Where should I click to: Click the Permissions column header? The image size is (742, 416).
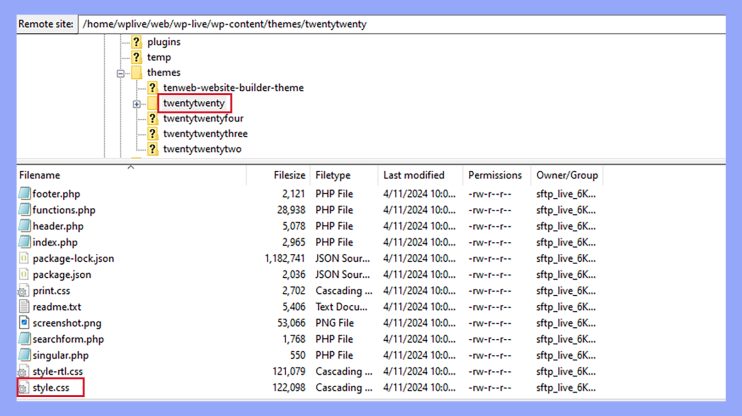click(x=495, y=175)
